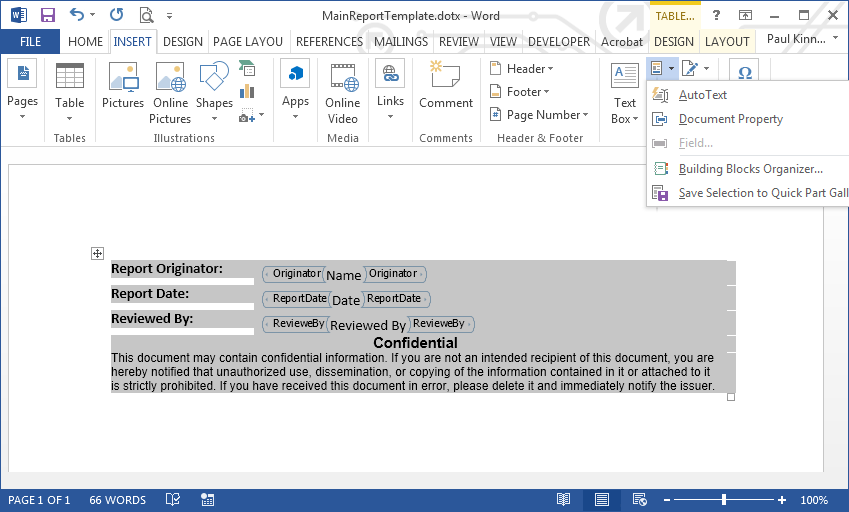Open the REVIEW tab
The image size is (849, 512).
(459, 42)
